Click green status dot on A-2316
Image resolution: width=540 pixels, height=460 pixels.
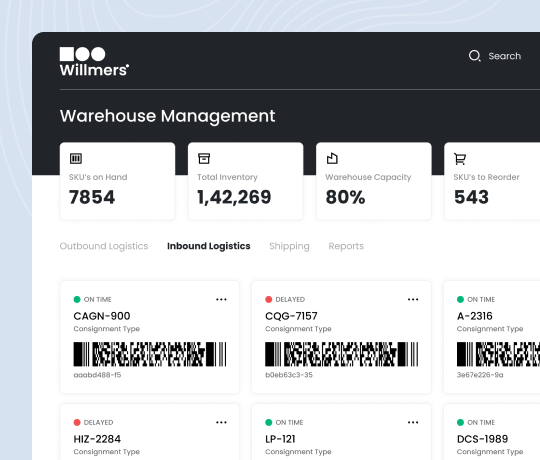pyautogui.click(x=460, y=300)
